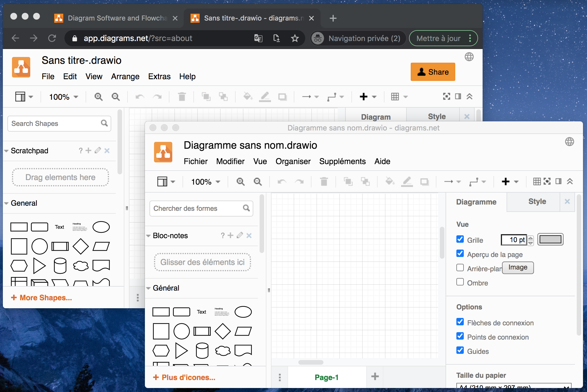This screenshot has height=392, width=587.
Task: Click language globe icon in Diagramme sans nom window
Action: point(569,142)
